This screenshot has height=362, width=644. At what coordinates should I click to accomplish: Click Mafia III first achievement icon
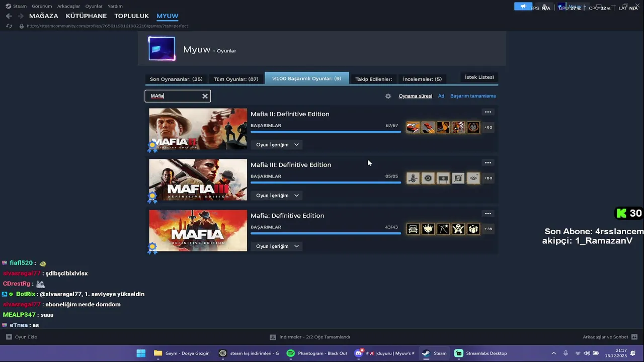pyautogui.click(x=413, y=178)
